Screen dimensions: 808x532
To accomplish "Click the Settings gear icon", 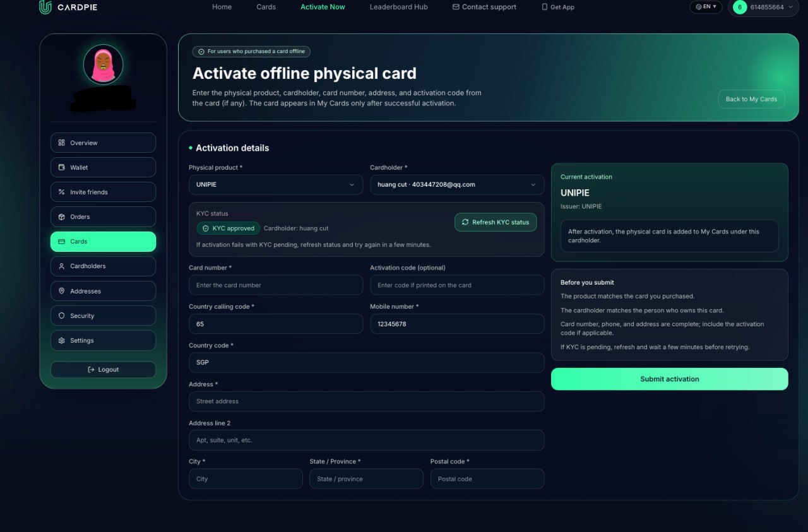I will point(61,340).
